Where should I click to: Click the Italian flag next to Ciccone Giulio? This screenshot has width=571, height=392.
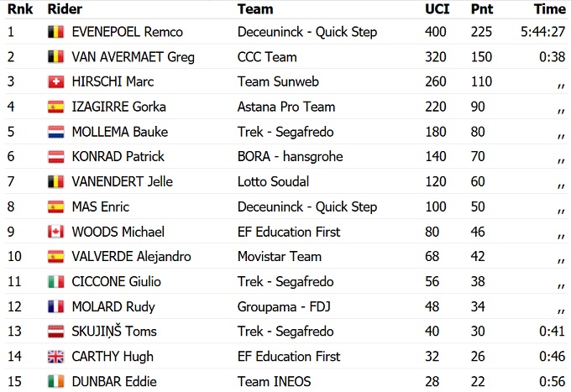(x=55, y=282)
